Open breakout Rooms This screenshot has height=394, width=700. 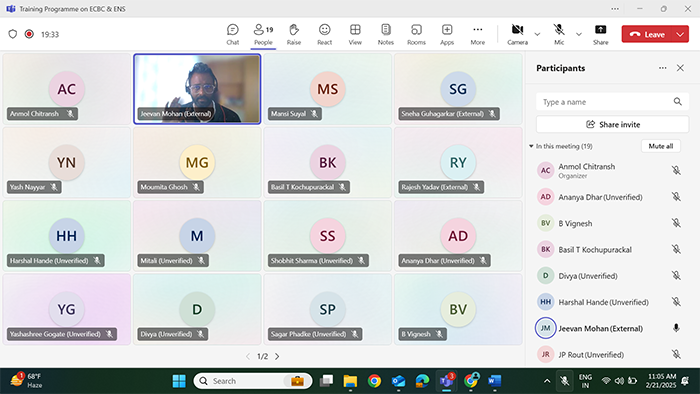point(416,34)
